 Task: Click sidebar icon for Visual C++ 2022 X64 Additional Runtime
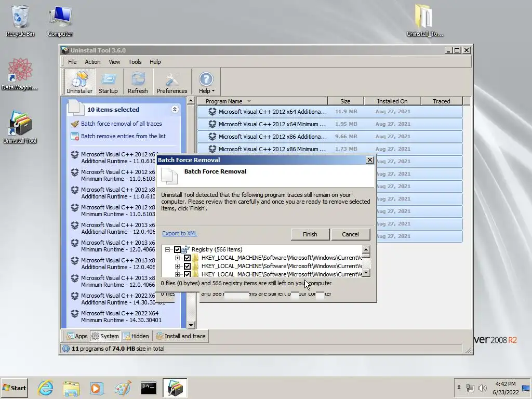tap(75, 296)
